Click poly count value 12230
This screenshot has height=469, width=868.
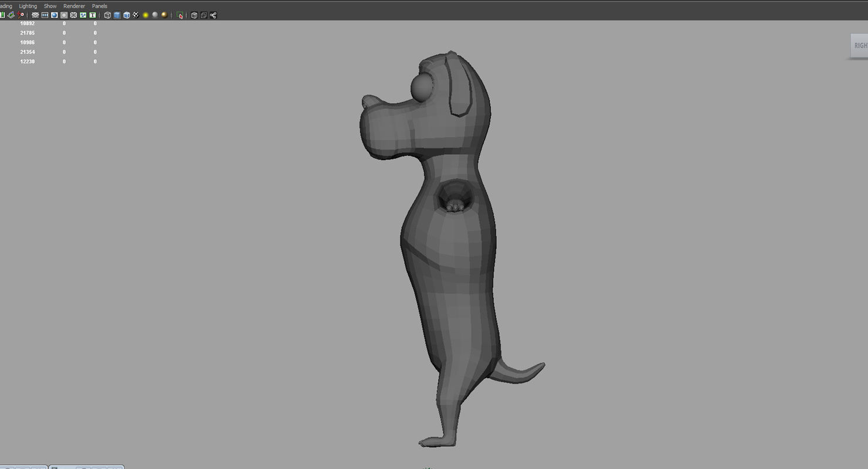(28, 61)
